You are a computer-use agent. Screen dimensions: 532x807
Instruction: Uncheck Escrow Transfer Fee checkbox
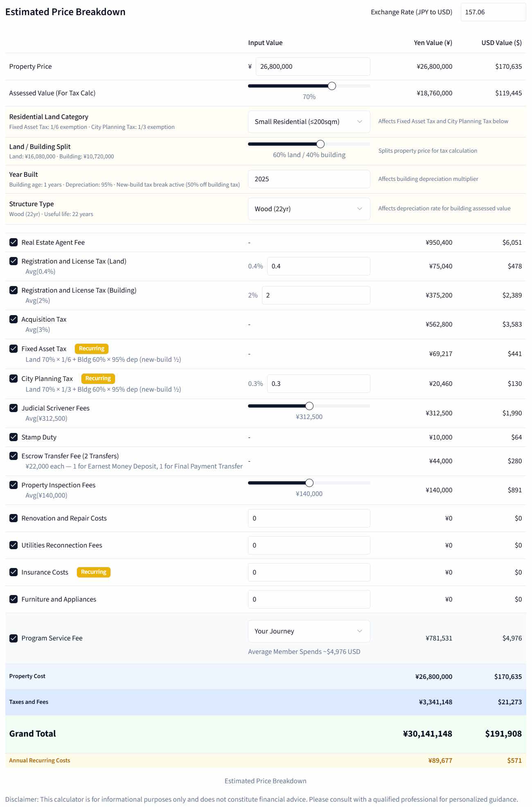tap(14, 456)
